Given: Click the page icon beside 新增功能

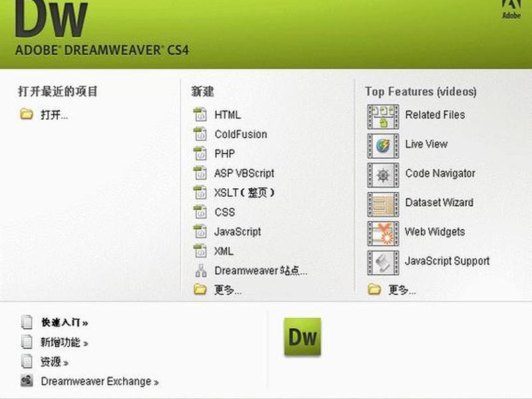Looking at the screenshot, I should click(27, 342).
